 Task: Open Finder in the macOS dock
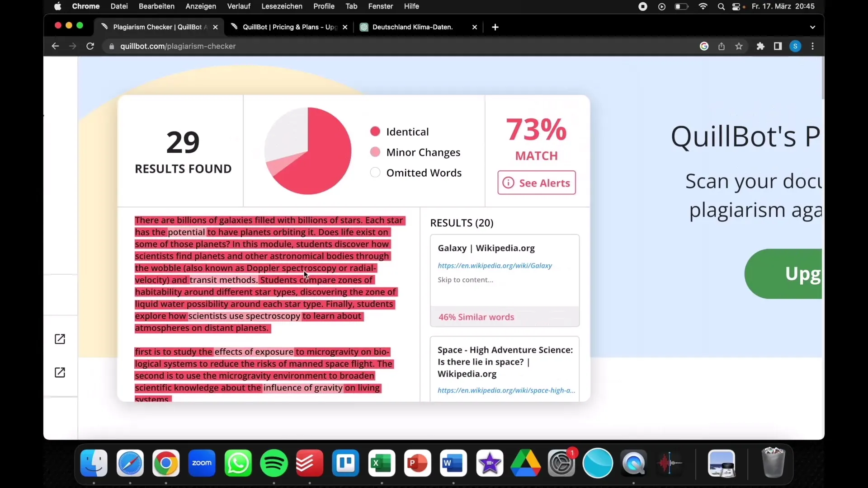(x=94, y=463)
